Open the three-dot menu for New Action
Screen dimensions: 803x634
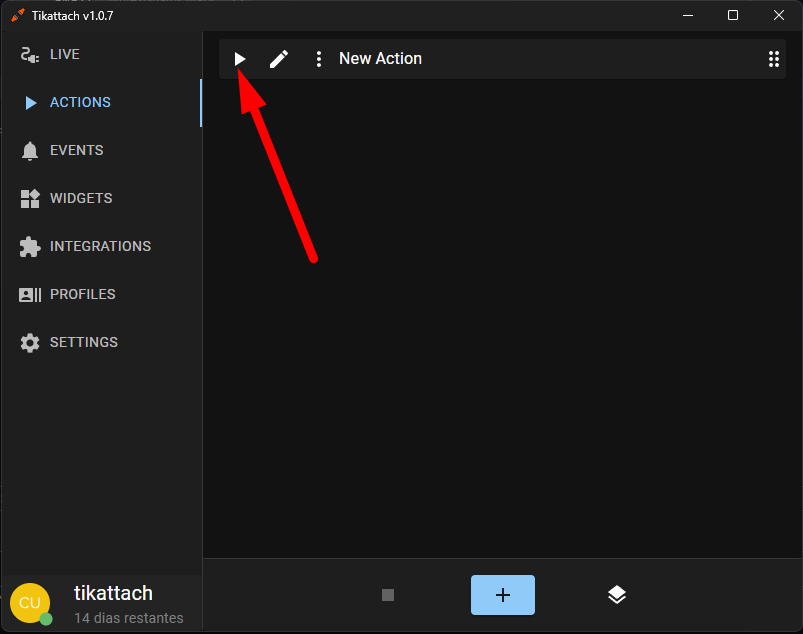pyautogui.click(x=319, y=59)
